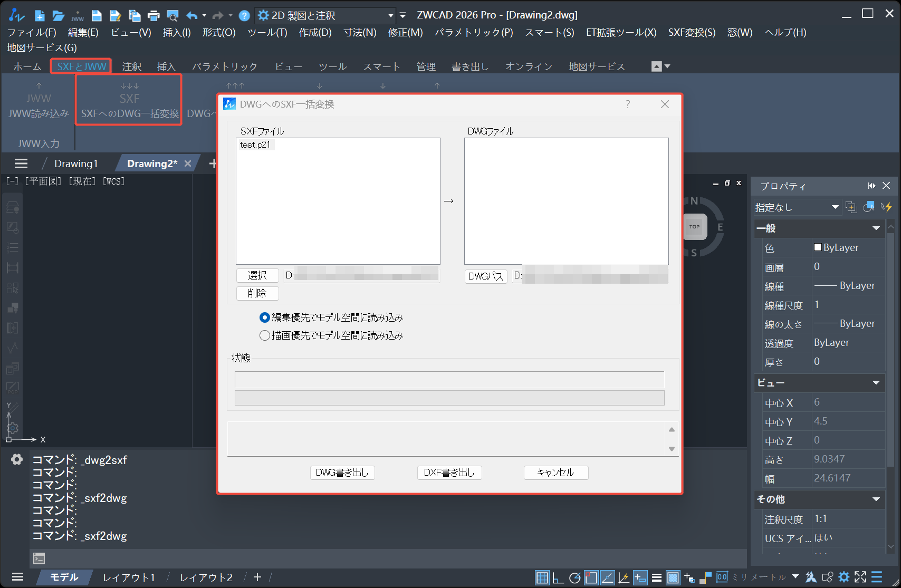The height and width of the screenshot is (588, 901).
Task: Click the annotation scale 0.0 icon
Action: tap(722, 577)
